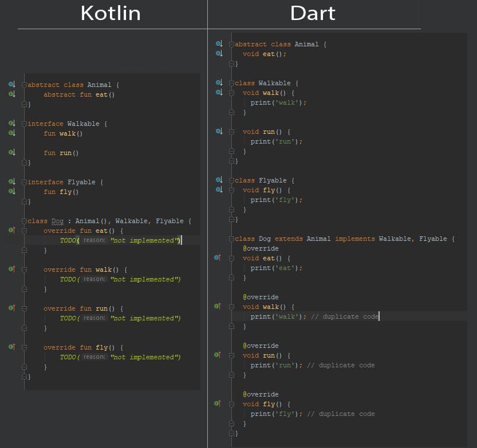477x448 pixels.
Task: Click gutter icon beside Kotlin 'interface Flyable'
Action: [x=12, y=181]
